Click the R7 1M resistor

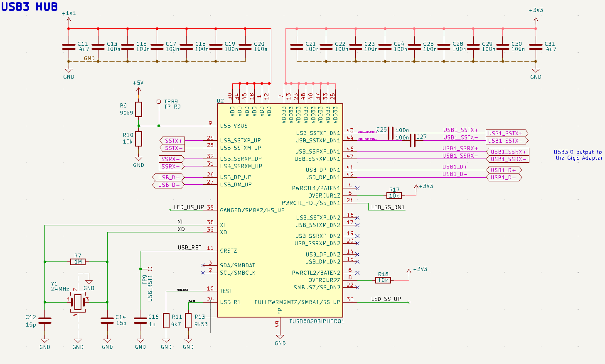[x=78, y=262]
